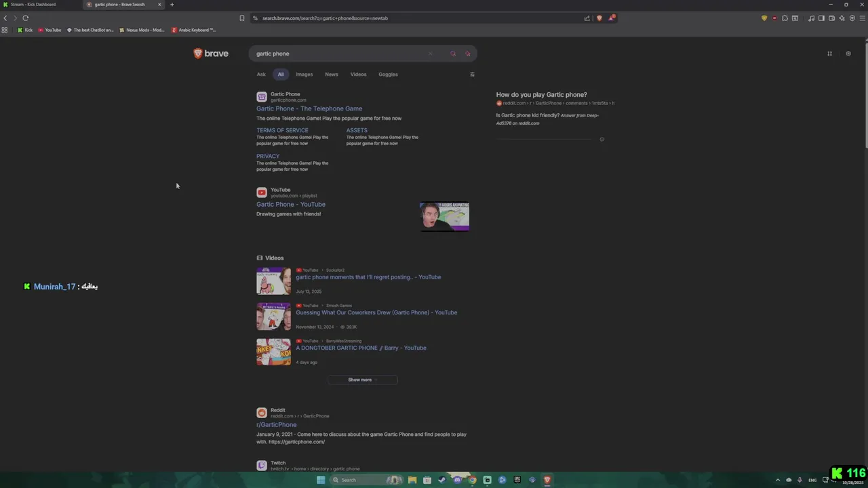Viewport: 868px width, 488px height.
Task: Open Brave Shields lion icon in address bar
Action: (x=599, y=18)
